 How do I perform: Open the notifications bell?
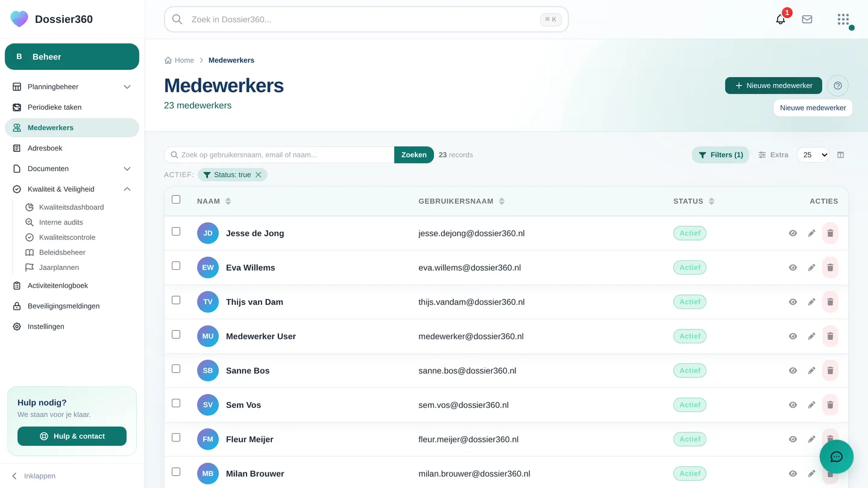pos(781,19)
